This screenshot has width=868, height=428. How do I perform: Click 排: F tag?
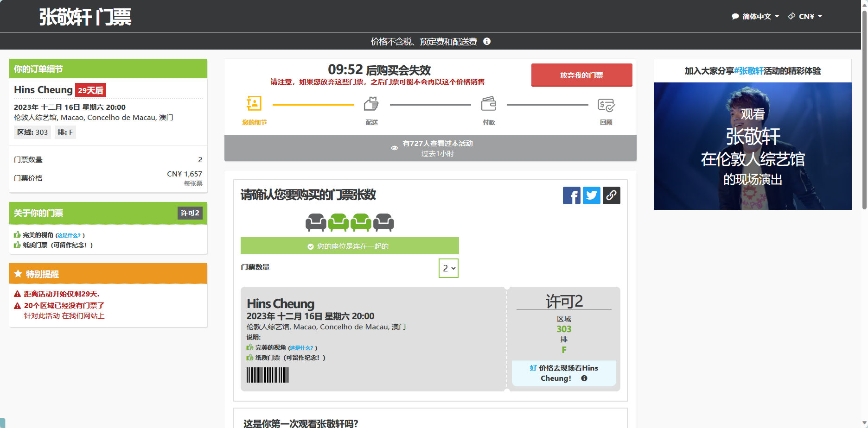[65, 132]
